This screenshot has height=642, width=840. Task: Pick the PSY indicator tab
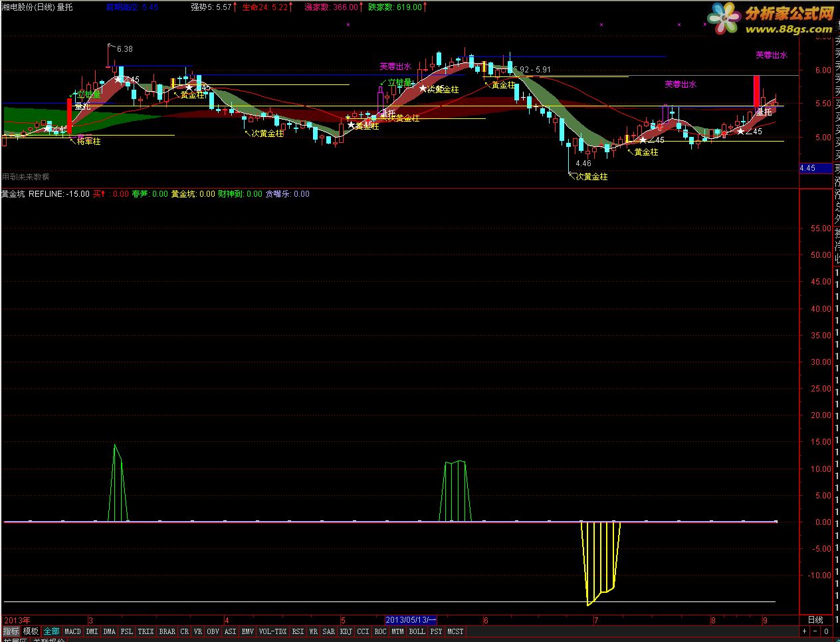[x=437, y=631]
